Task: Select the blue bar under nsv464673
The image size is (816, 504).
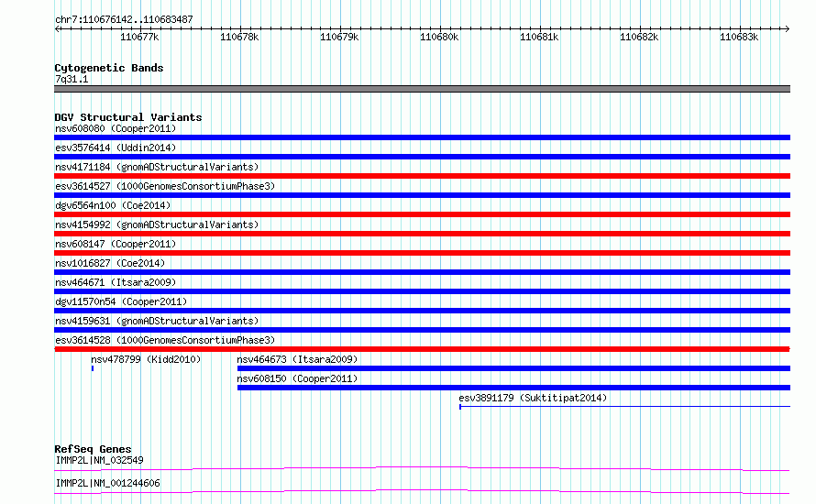Action: (x=513, y=368)
